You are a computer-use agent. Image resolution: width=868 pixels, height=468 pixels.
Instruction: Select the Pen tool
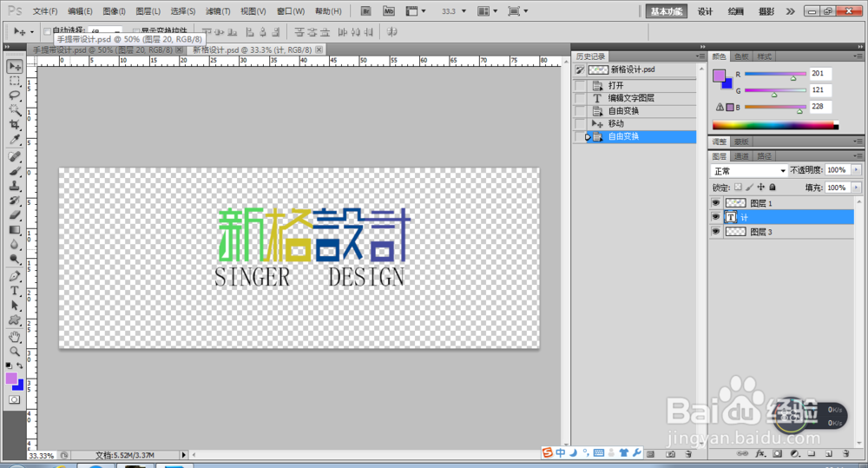(15, 276)
